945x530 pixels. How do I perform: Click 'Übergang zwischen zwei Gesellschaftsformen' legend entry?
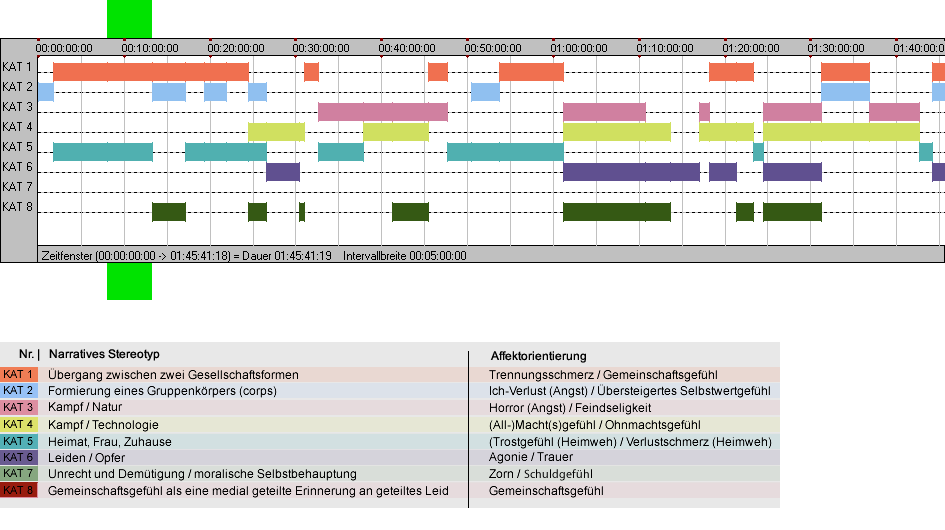173,375
